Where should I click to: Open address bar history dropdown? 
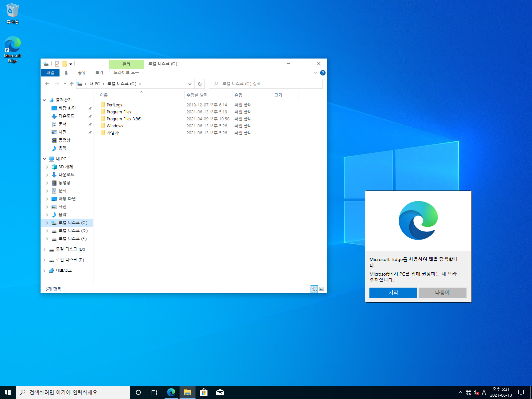[190, 84]
